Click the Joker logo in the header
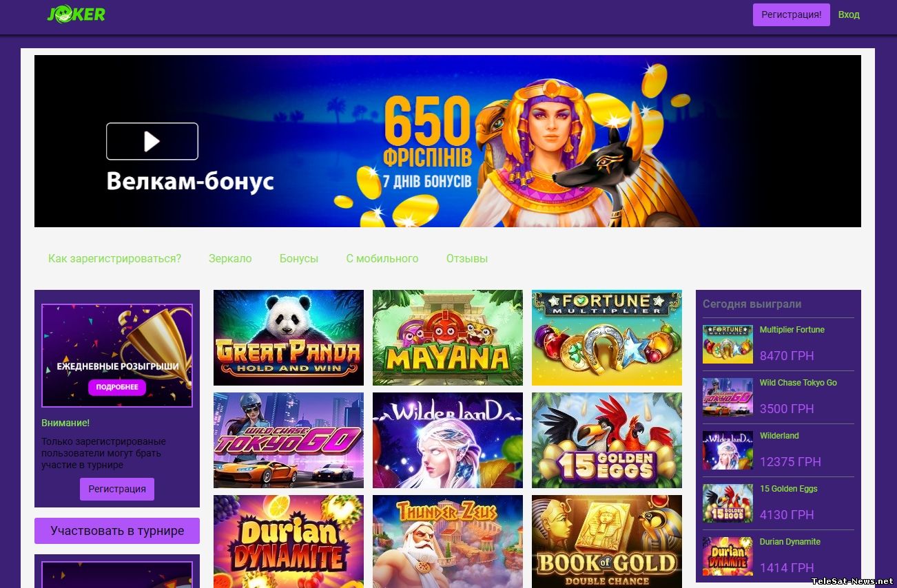This screenshot has width=897, height=588. point(76,14)
